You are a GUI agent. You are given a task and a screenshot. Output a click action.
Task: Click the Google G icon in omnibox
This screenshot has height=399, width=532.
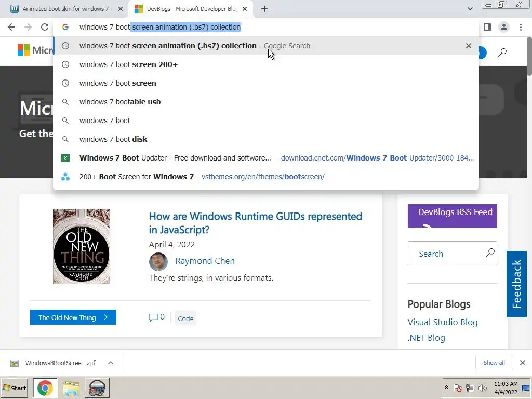tap(65, 27)
